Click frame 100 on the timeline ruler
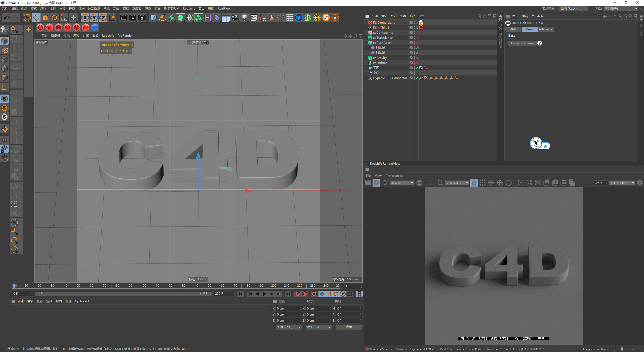Image resolution: width=644 pixels, height=352 pixels. click(x=143, y=286)
